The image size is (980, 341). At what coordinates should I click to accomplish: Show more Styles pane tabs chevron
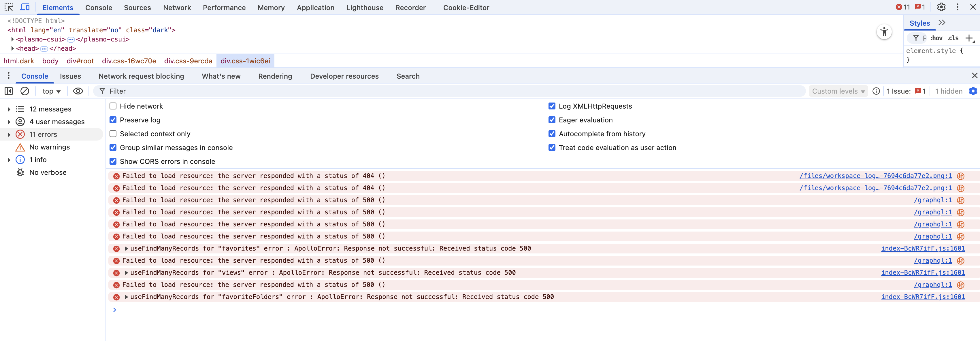click(x=942, y=23)
